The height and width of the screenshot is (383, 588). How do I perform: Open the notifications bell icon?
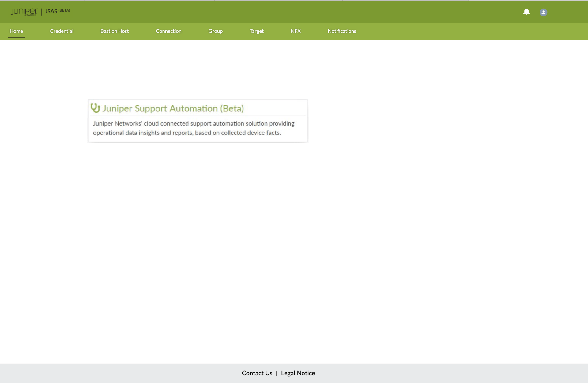pyautogui.click(x=526, y=12)
